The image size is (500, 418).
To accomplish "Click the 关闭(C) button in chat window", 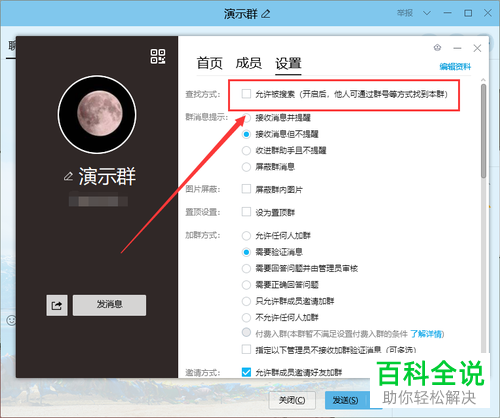I will click(292, 400).
